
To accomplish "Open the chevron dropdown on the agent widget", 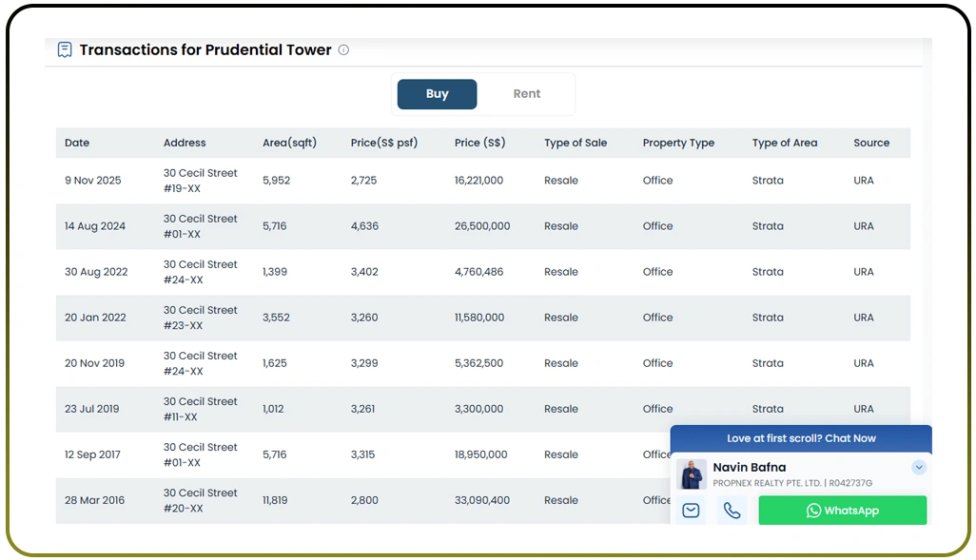I will click(x=919, y=467).
